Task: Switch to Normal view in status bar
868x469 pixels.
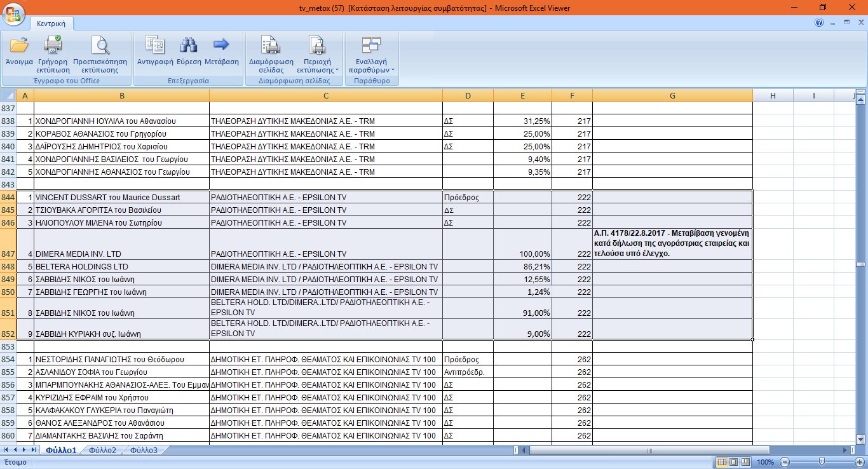Action: pyautogui.click(x=722, y=462)
